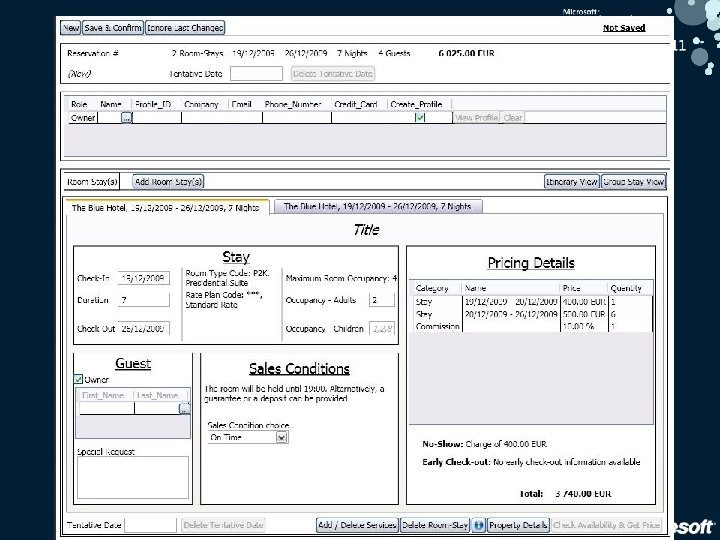Viewport: 720px width, 540px height.
Task: Open the Itinerary View
Action: [x=572, y=181]
